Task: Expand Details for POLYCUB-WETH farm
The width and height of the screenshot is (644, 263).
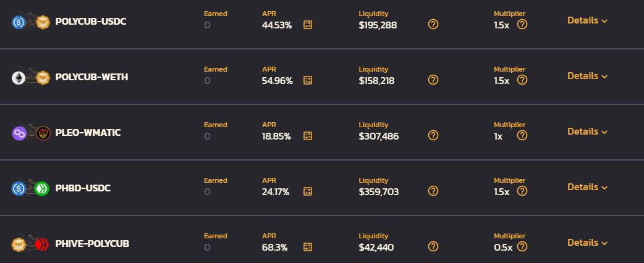Action: pyautogui.click(x=587, y=76)
